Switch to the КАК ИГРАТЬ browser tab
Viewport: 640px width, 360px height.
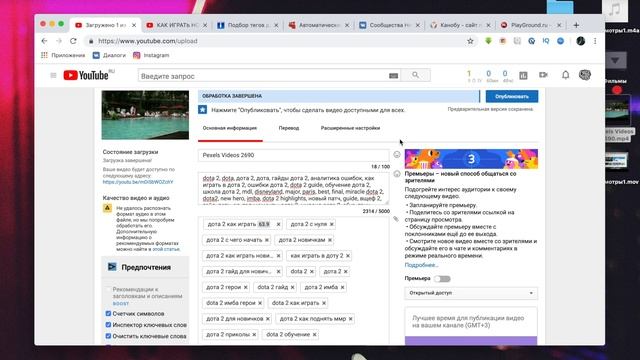click(x=176, y=25)
